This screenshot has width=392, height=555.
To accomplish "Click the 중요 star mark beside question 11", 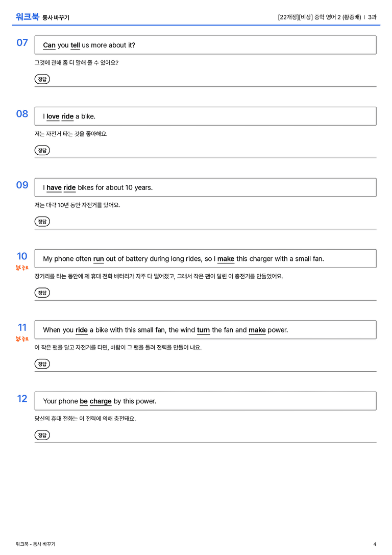I will [x=22, y=339].
